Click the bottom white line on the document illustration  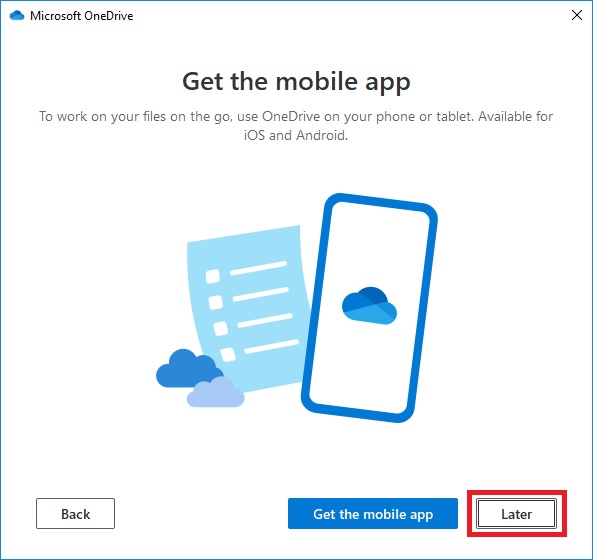(272, 346)
